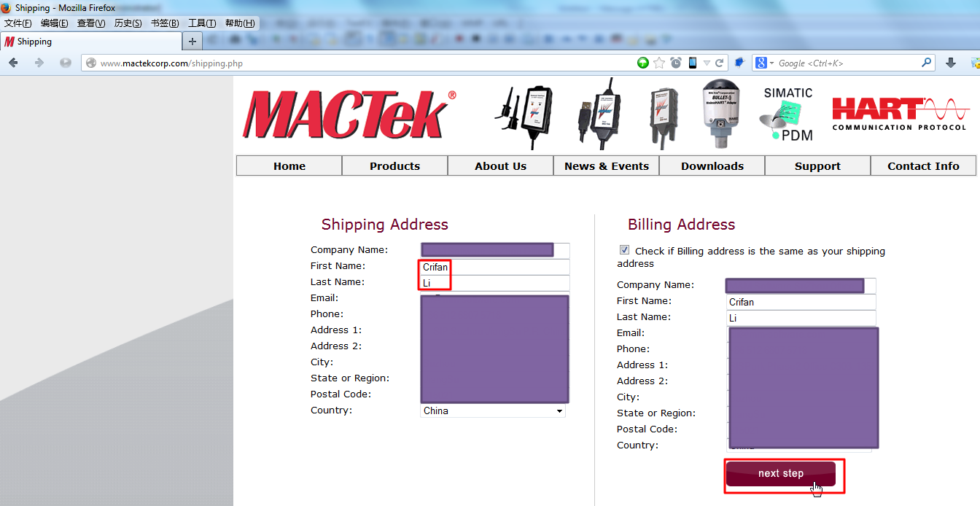Screen dimensions: 980x506
Task: Click the BULLET WirelessHART adapter image
Action: pos(721,114)
